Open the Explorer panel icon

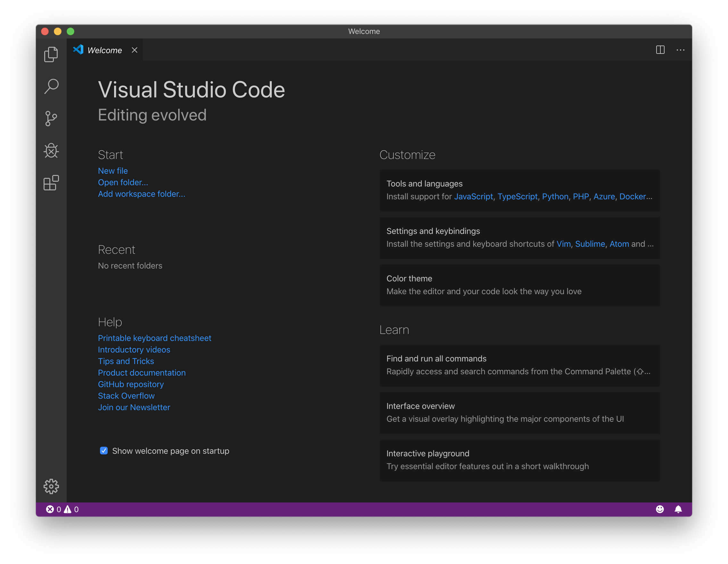tap(51, 54)
